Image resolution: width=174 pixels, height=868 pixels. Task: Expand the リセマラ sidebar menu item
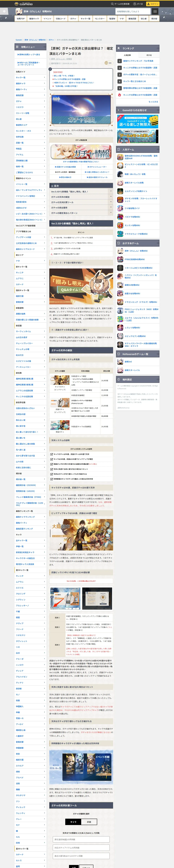30,107
